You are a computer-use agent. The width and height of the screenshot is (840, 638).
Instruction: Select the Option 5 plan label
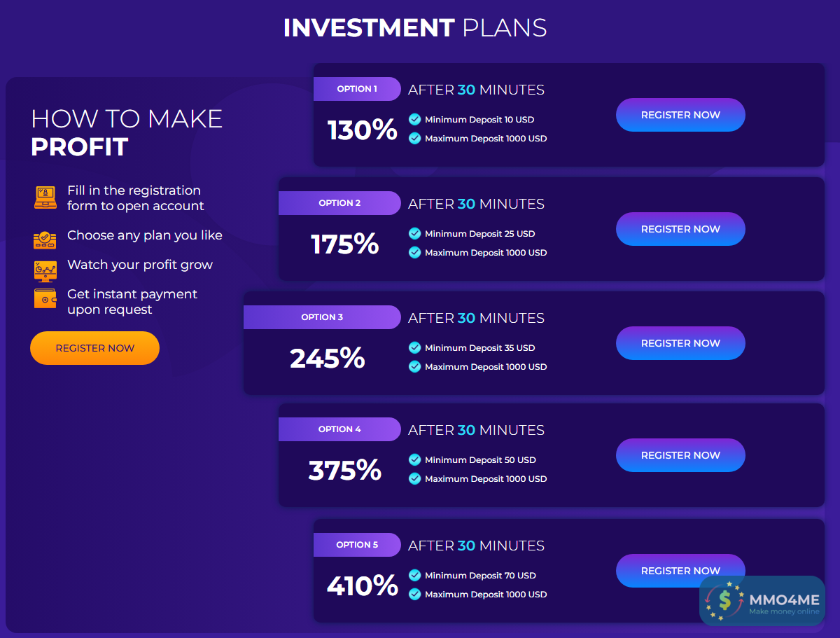click(x=357, y=545)
